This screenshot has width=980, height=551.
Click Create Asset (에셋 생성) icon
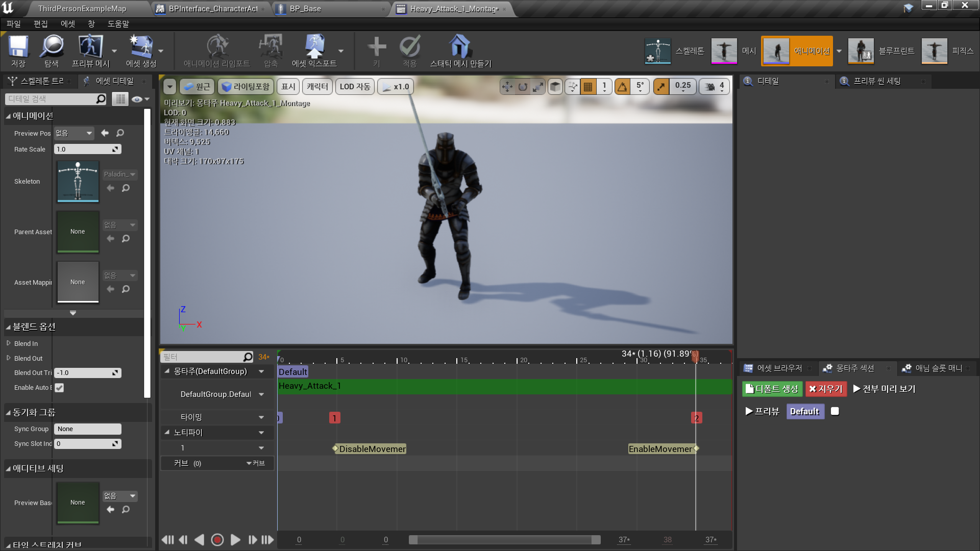point(141,47)
